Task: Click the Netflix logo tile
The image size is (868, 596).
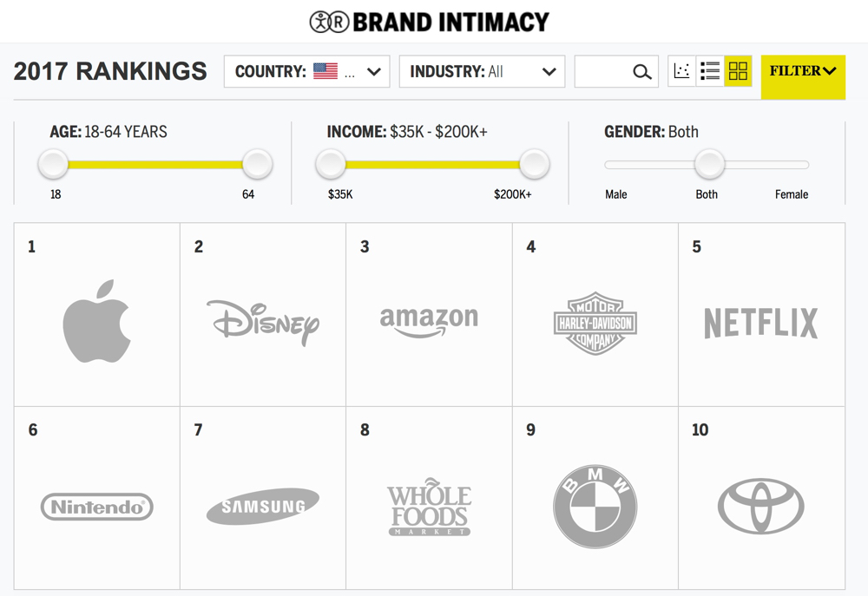Action: point(761,315)
